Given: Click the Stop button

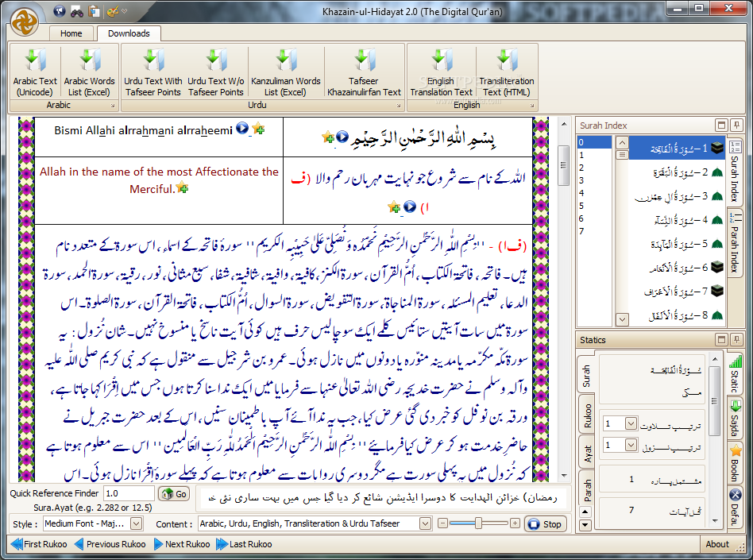Looking at the screenshot, I should (x=545, y=524).
